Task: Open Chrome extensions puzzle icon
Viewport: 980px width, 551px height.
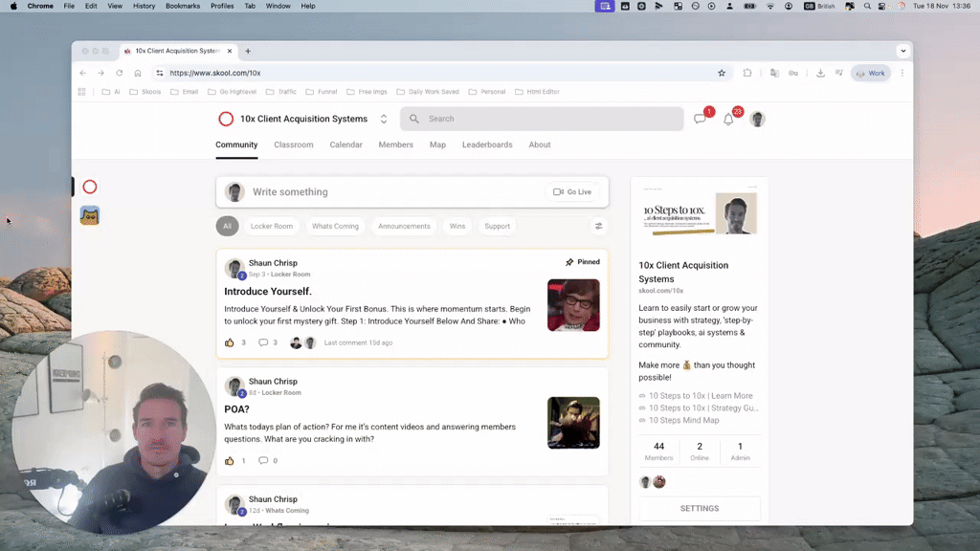Action: [747, 73]
